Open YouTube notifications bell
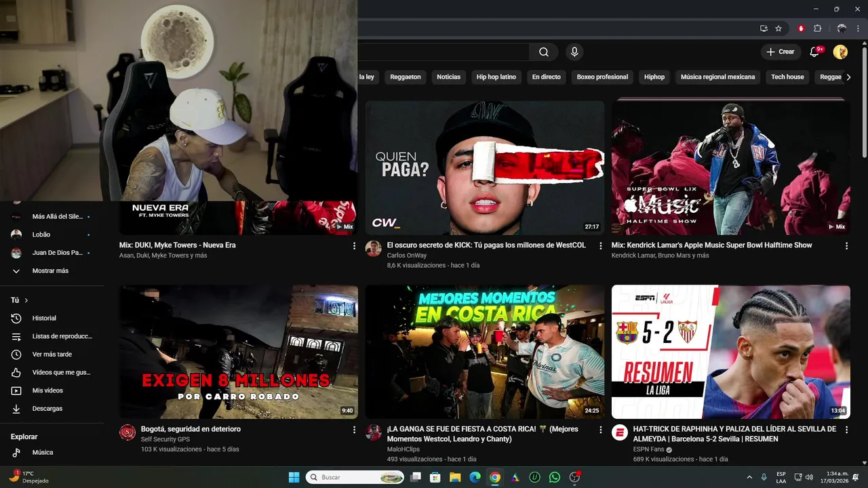 click(x=816, y=52)
